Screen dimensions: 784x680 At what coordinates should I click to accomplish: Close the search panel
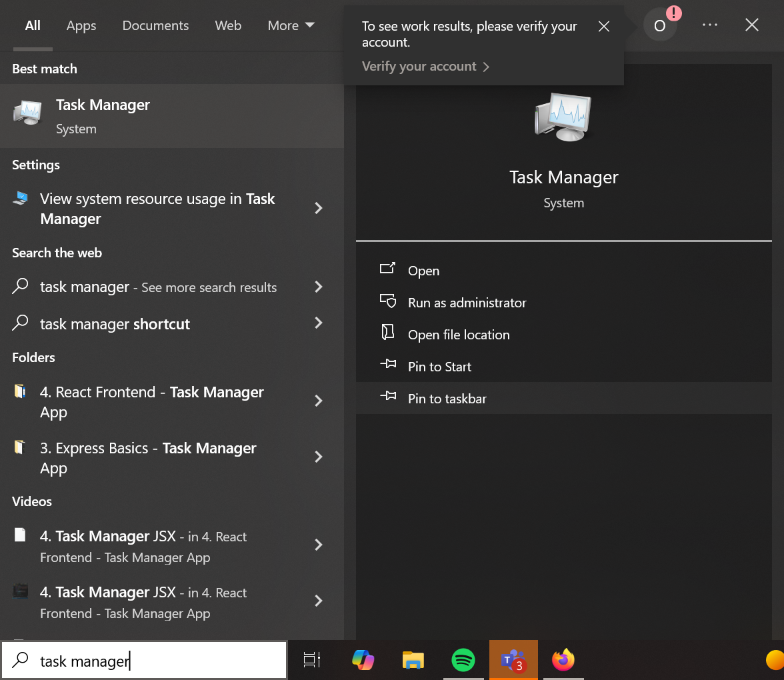[752, 25]
